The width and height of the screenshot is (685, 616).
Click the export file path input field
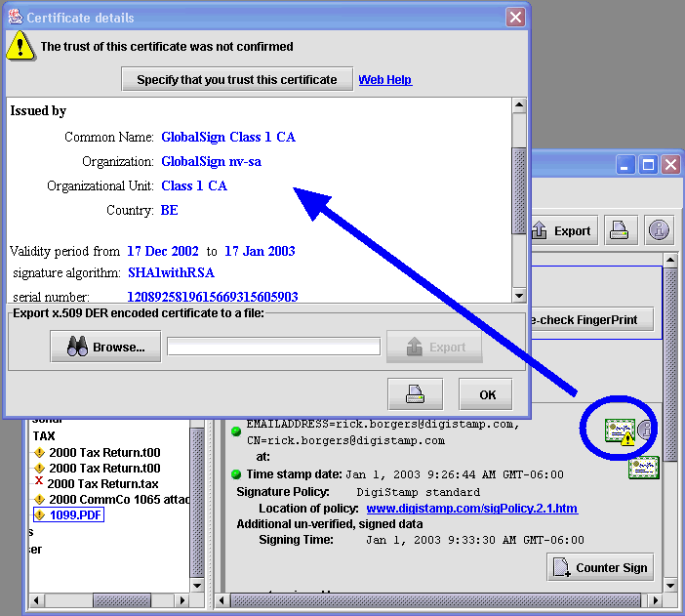click(273, 347)
